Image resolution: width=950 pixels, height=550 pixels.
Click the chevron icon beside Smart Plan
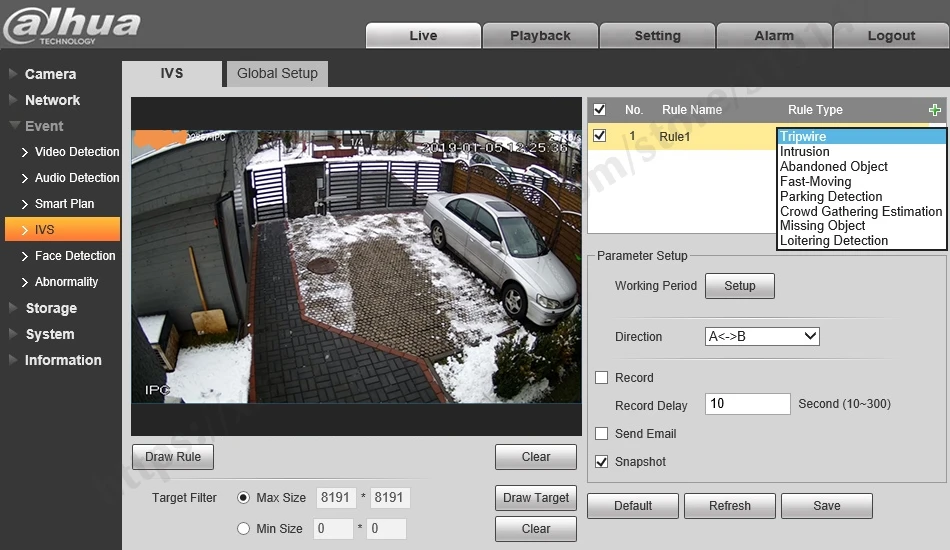click(x=25, y=204)
